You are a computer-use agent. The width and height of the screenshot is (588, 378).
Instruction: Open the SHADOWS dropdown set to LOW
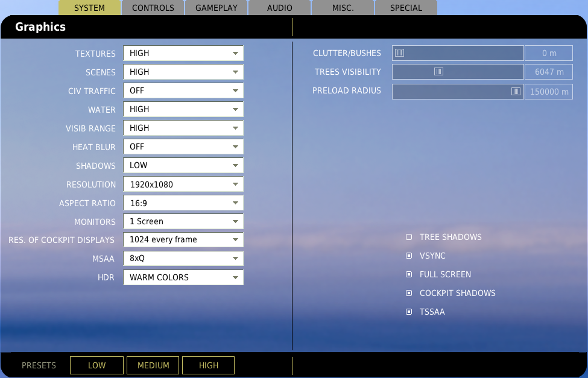click(183, 165)
